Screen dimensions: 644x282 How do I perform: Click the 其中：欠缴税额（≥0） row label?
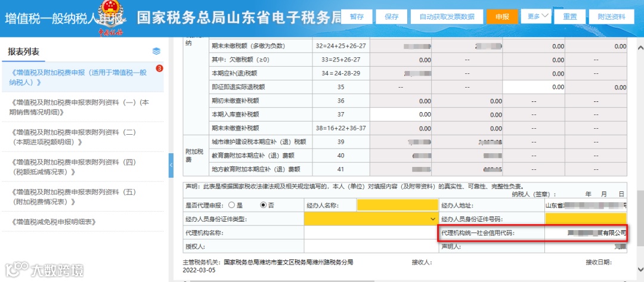point(241,60)
